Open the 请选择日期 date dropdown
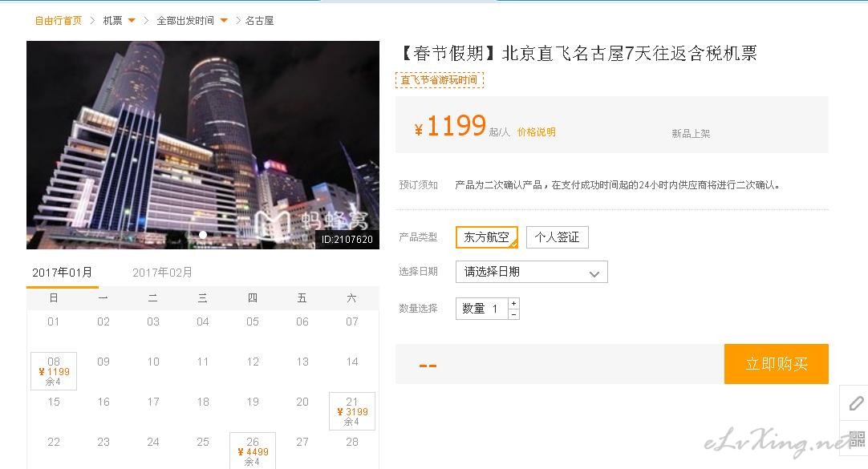The width and height of the screenshot is (868, 469). [x=531, y=272]
